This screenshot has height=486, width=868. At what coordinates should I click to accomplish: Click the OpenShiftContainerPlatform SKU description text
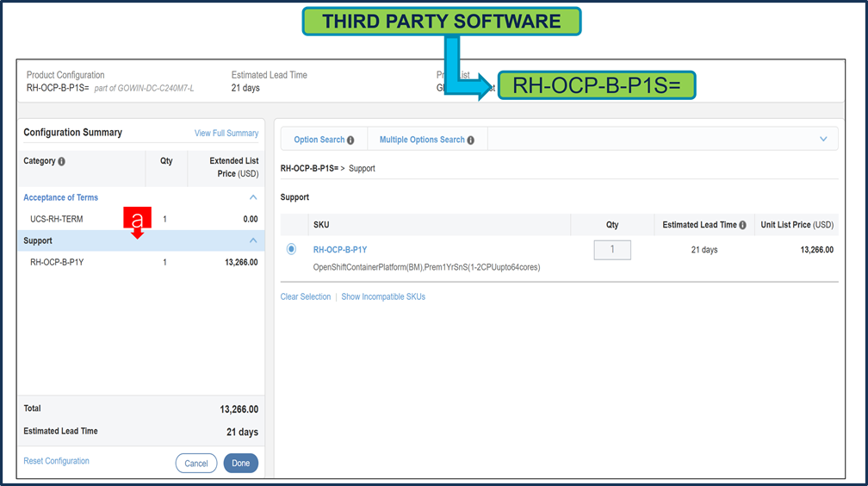pyautogui.click(x=426, y=267)
